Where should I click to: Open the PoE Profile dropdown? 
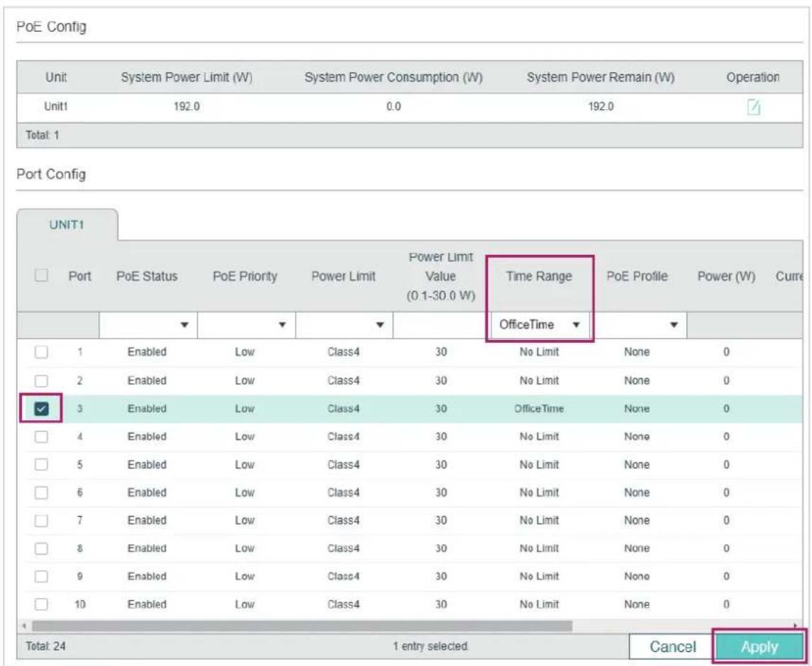[638, 324]
